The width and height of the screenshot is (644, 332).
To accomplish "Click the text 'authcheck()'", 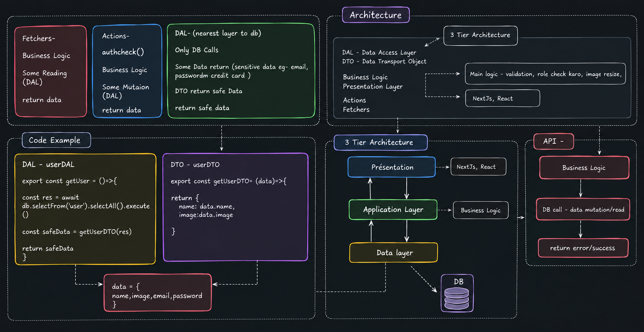I will pyautogui.click(x=123, y=52).
